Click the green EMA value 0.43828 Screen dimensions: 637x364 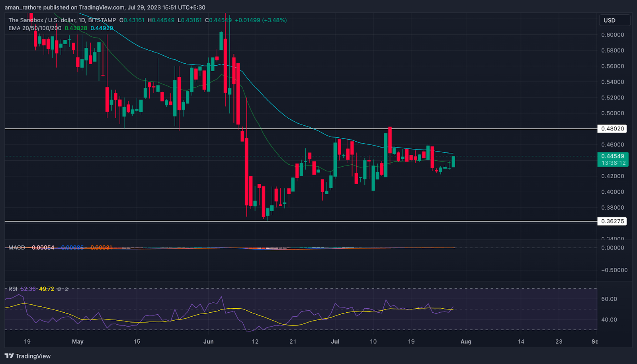pos(76,28)
